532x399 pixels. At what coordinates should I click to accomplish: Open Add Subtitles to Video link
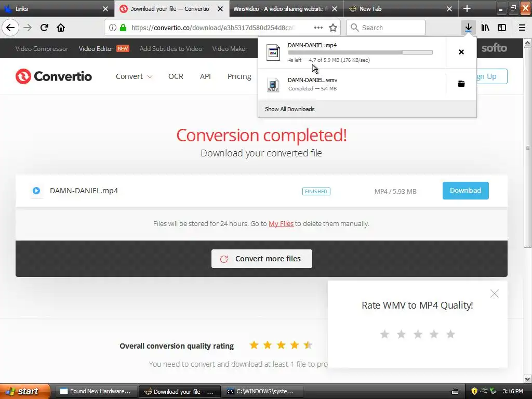click(170, 48)
